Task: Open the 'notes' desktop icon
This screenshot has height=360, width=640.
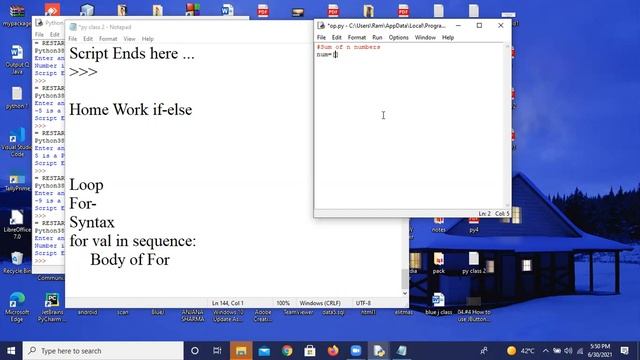Action: (439, 225)
